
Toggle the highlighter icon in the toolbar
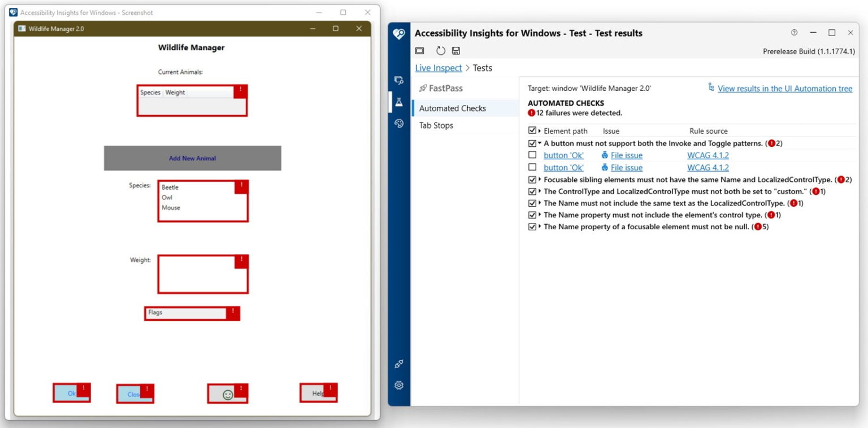tap(419, 50)
